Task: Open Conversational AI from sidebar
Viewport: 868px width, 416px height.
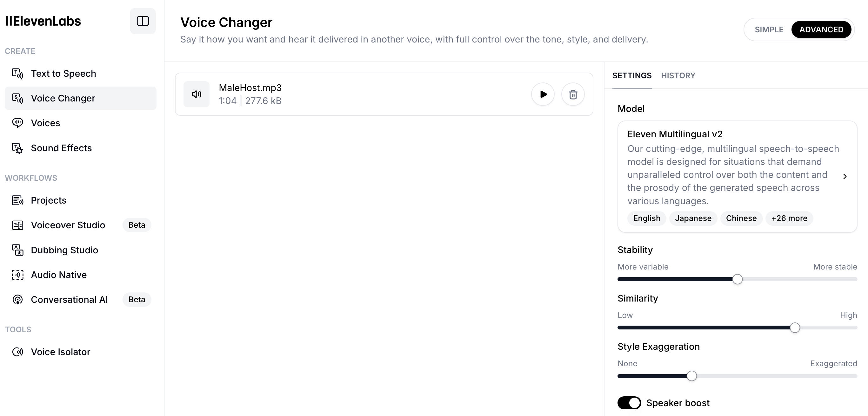Action: (x=69, y=300)
